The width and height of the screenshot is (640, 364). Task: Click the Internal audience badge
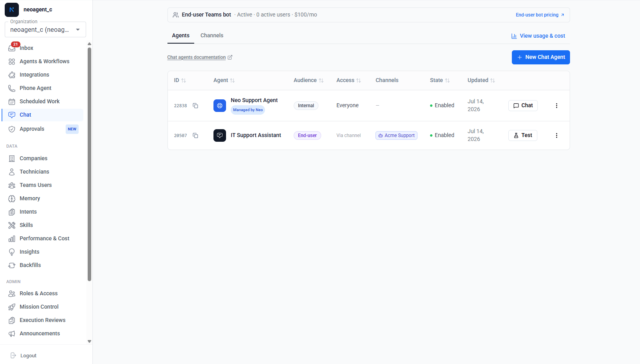[x=306, y=106]
